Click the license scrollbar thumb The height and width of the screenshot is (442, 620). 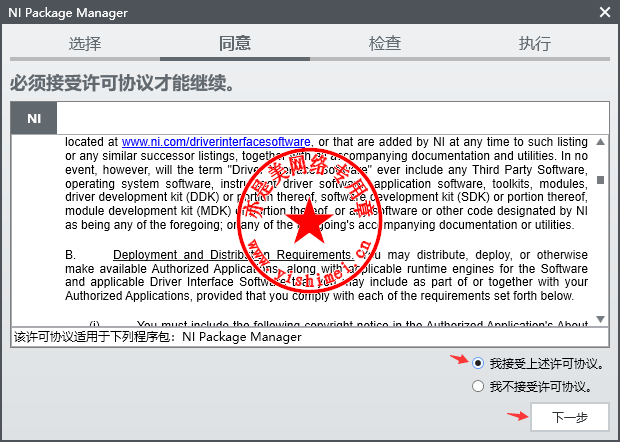[600, 181]
